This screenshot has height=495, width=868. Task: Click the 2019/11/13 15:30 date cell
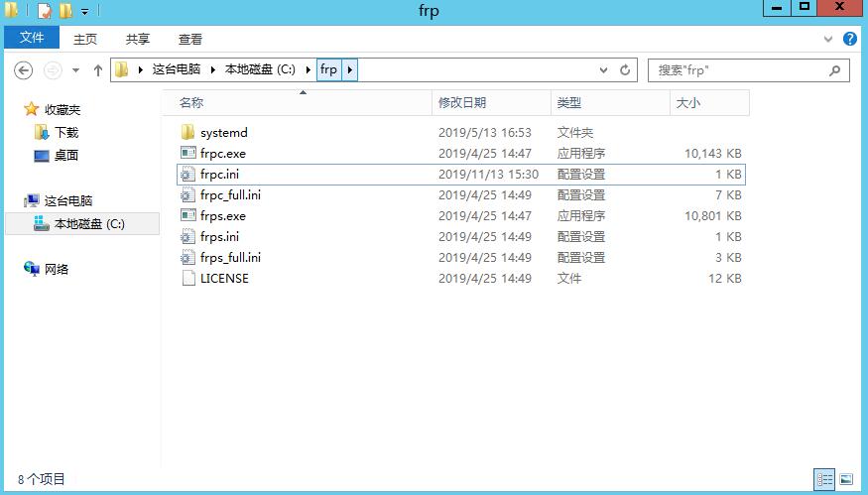point(489,175)
